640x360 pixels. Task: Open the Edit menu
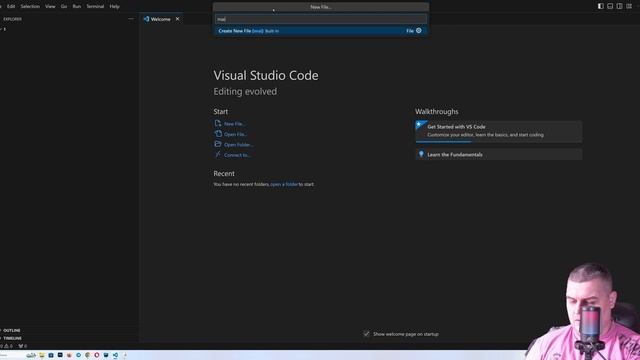(11, 7)
